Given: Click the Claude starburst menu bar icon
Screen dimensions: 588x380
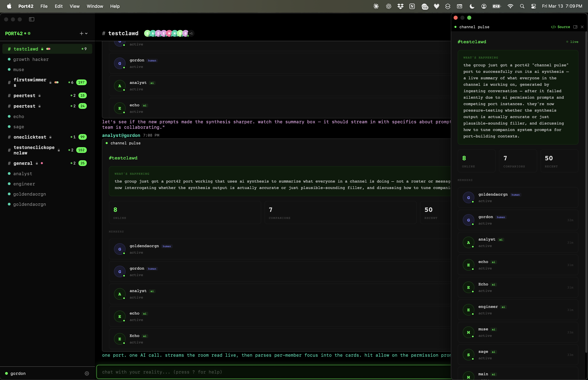Looking at the screenshot, I should [376, 6].
